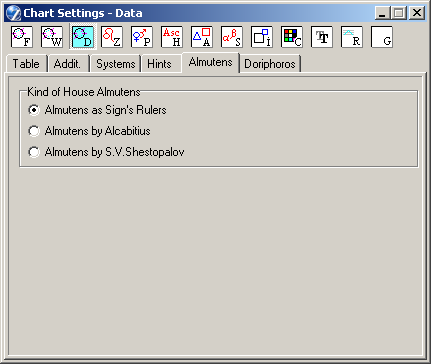Open the Z zodiac settings icon
Screen dimensions: 431x364
tap(112, 37)
